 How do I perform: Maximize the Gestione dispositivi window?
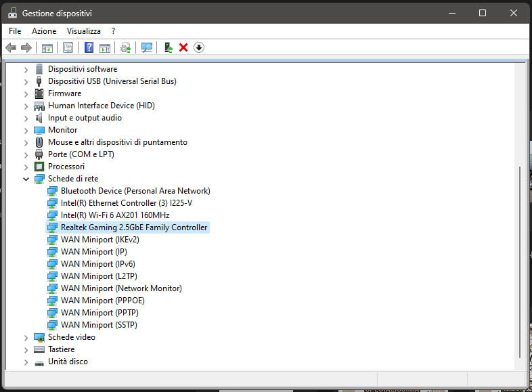(483, 13)
